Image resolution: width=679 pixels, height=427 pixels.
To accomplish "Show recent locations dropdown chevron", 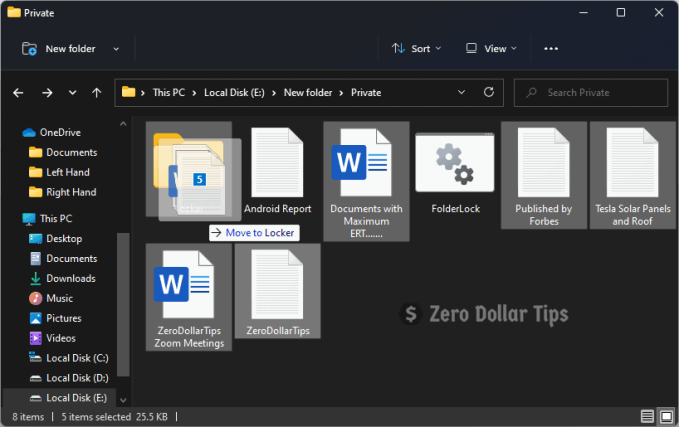I will [72, 92].
